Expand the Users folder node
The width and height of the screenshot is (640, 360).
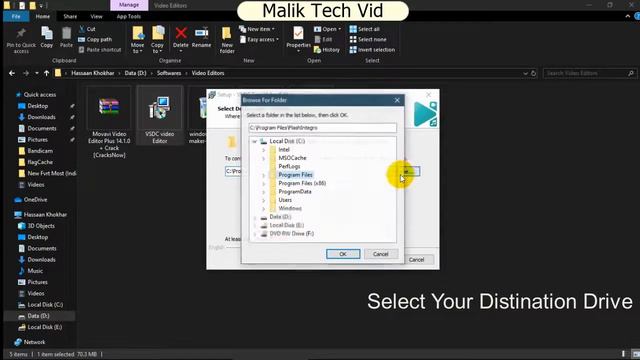point(264,200)
